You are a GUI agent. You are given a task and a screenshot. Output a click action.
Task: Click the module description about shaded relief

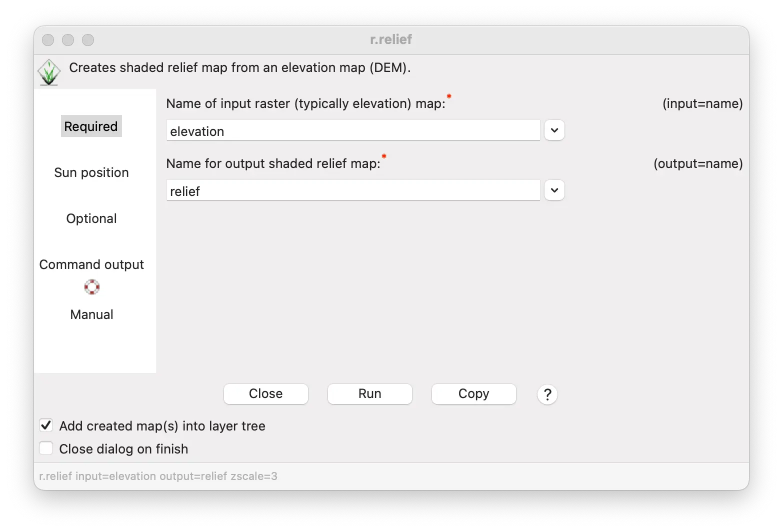[240, 67]
